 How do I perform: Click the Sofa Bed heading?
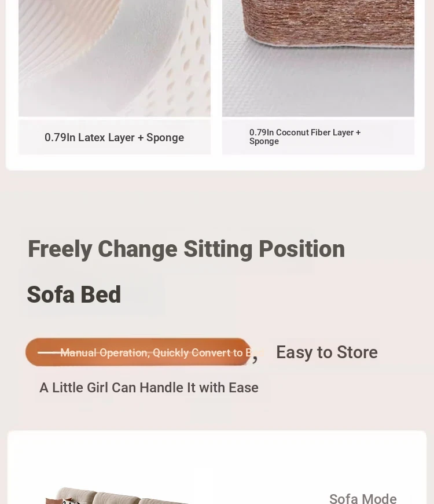click(74, 295)
